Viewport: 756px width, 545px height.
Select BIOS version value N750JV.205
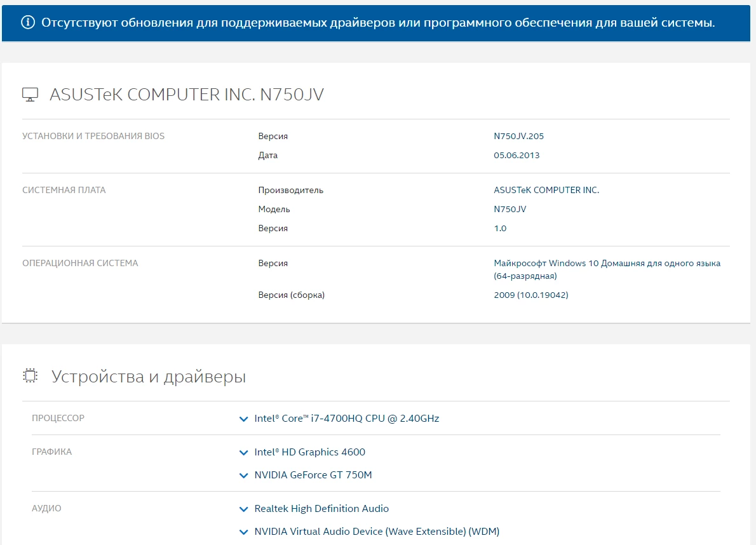click(519, 136)
